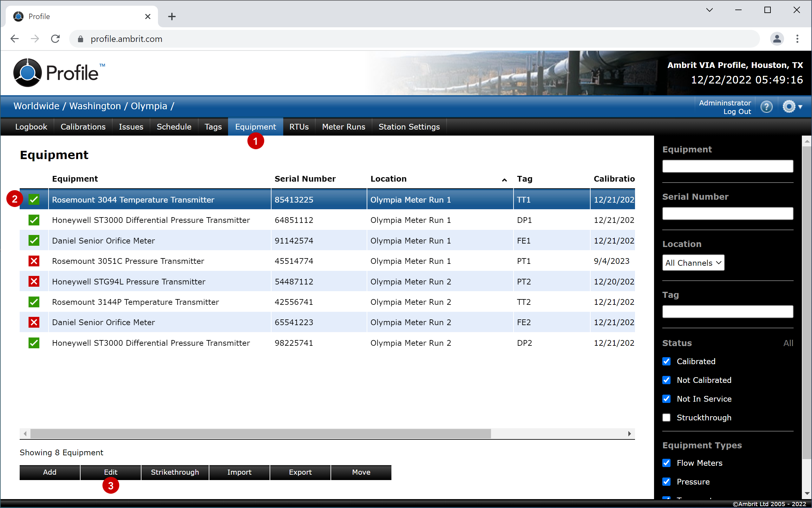The height and width of the screenshot is (508, 812).
Task: Click red X icon for serial 65541223
Action: point(34,323)
